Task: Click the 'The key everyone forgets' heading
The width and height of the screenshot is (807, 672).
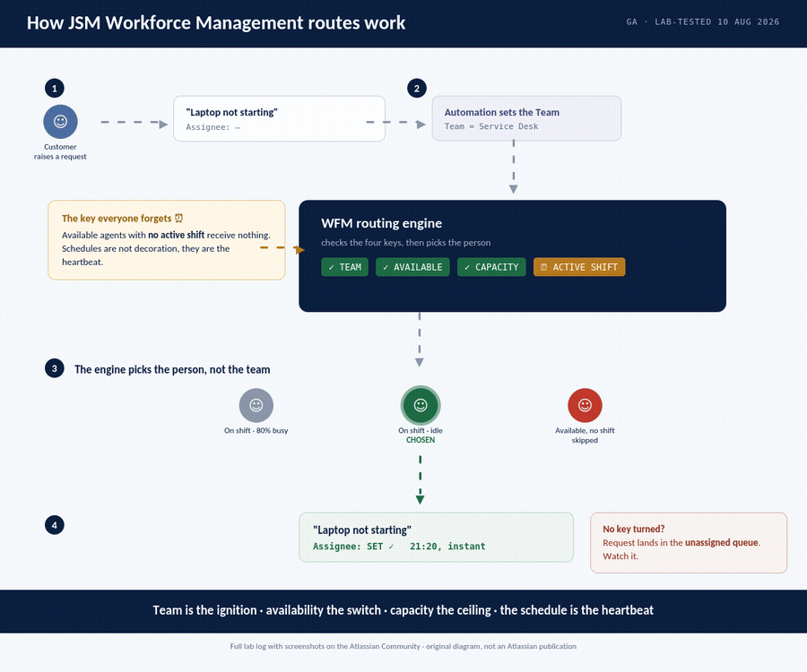Action: (117, 218)
